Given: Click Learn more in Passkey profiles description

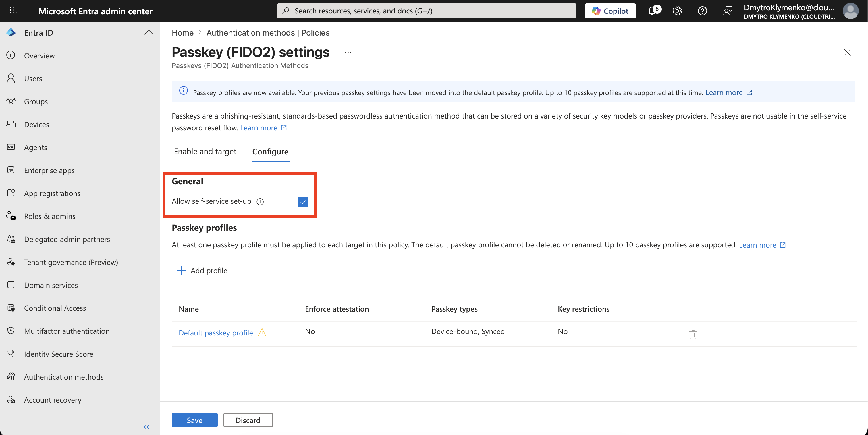Looking at the screenshot, I should (757, 245).
